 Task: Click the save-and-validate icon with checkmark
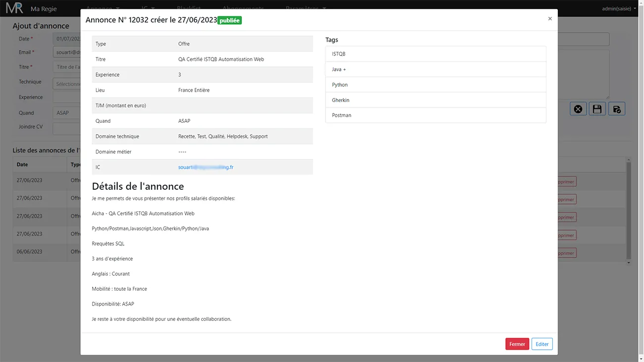(x=616, y=109)
